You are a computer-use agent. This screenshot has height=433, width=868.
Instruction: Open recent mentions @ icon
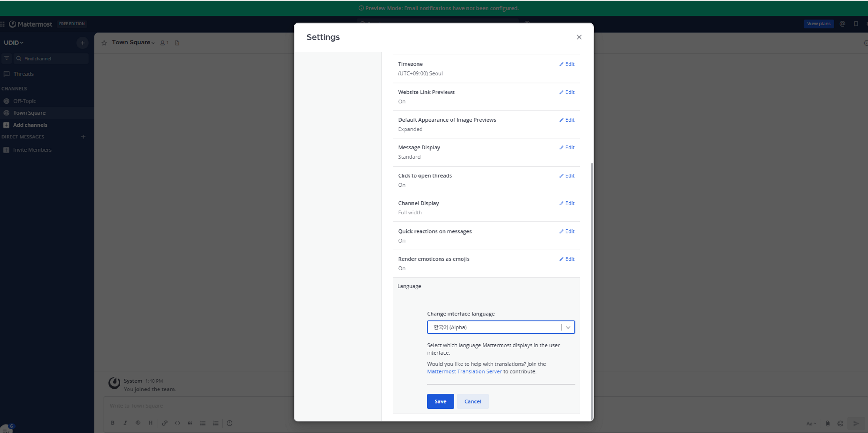coord(842,24)
